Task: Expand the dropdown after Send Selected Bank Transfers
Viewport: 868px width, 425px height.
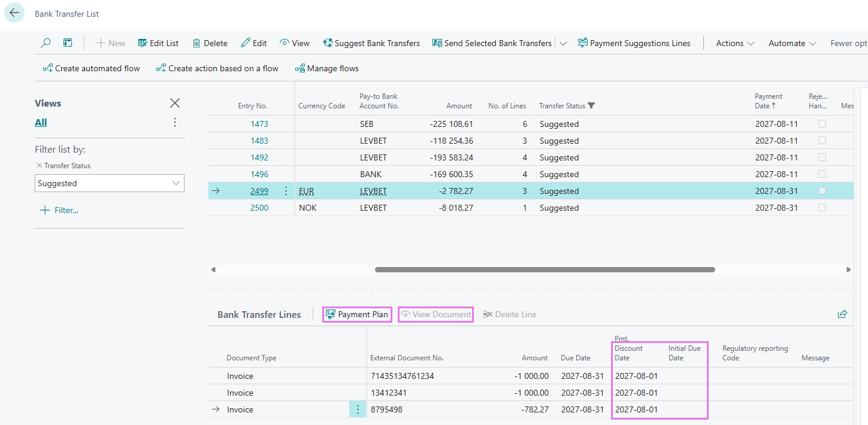Action: [563, 43]
